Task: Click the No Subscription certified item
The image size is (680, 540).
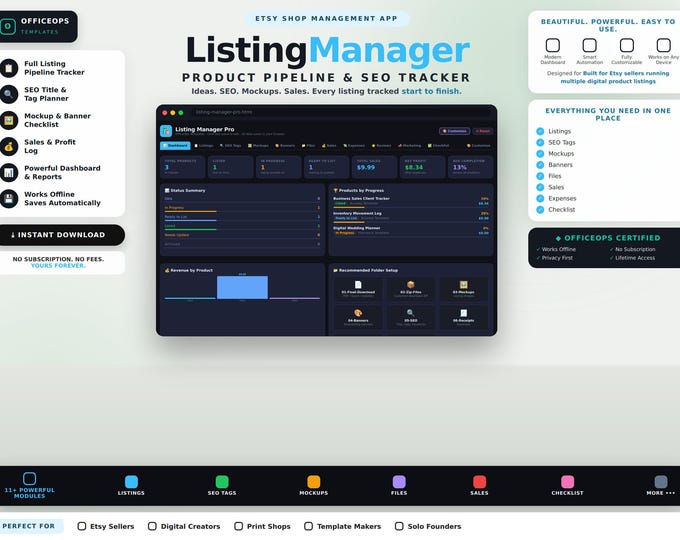Action: coord(632,249)
